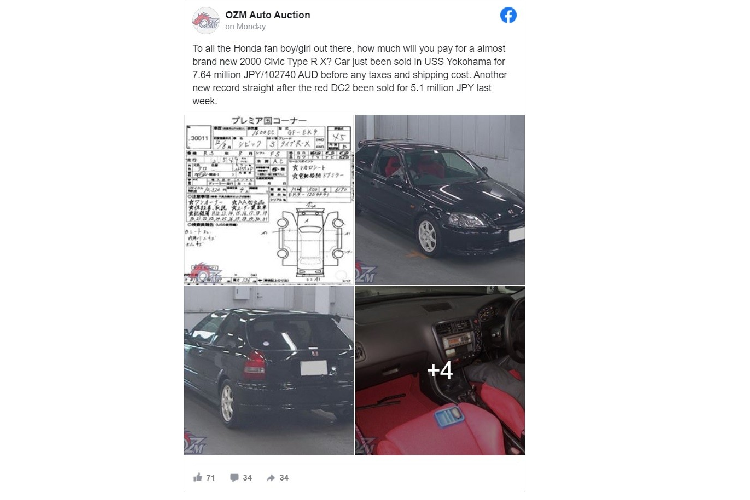This screenshot has height=500, width=750.
Task: Open the rear view black Civic photo
Action: click(x=269, y=370)
